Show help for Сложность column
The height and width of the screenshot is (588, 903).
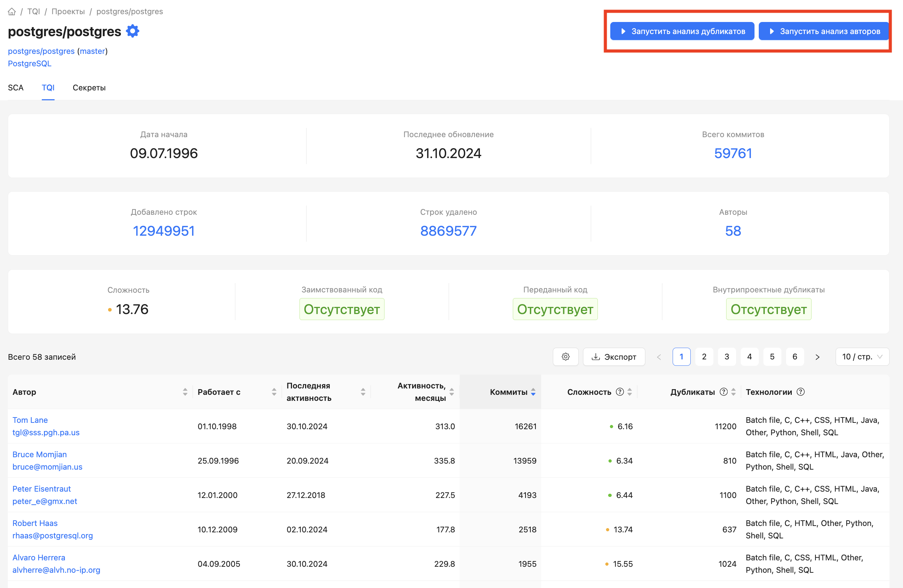click(x=619, y=392)
